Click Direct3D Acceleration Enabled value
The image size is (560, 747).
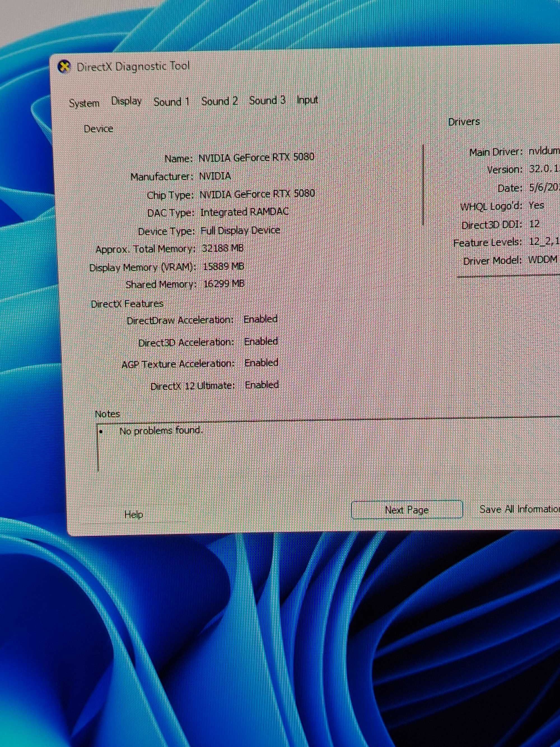tap(261, 341)
